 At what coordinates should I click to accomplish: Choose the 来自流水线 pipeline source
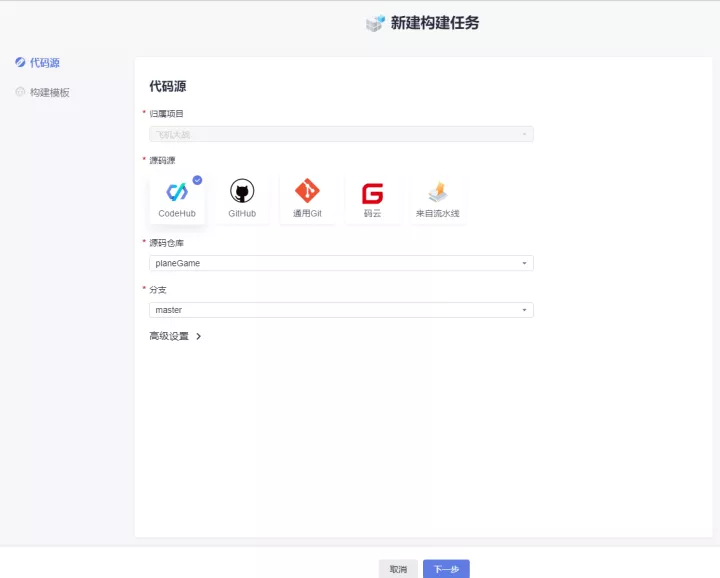438,199
